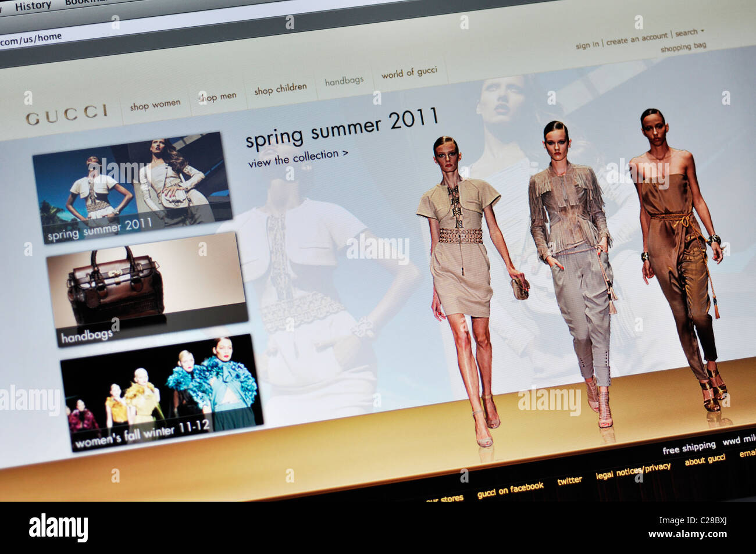Open the handbags thumbnail card
Screen dimensions: 756x554
point(147,289)
